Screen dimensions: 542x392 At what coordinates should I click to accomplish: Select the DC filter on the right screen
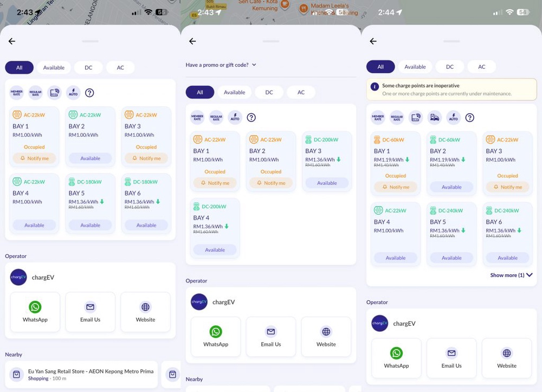click(450, 67)
